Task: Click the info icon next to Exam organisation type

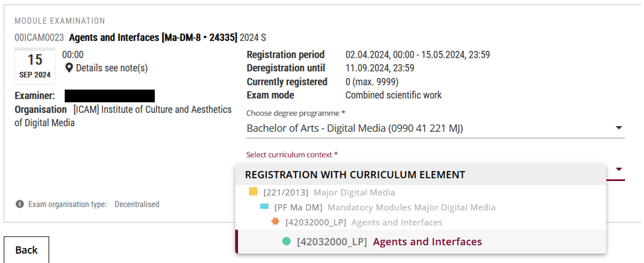Action: [19, 204]
